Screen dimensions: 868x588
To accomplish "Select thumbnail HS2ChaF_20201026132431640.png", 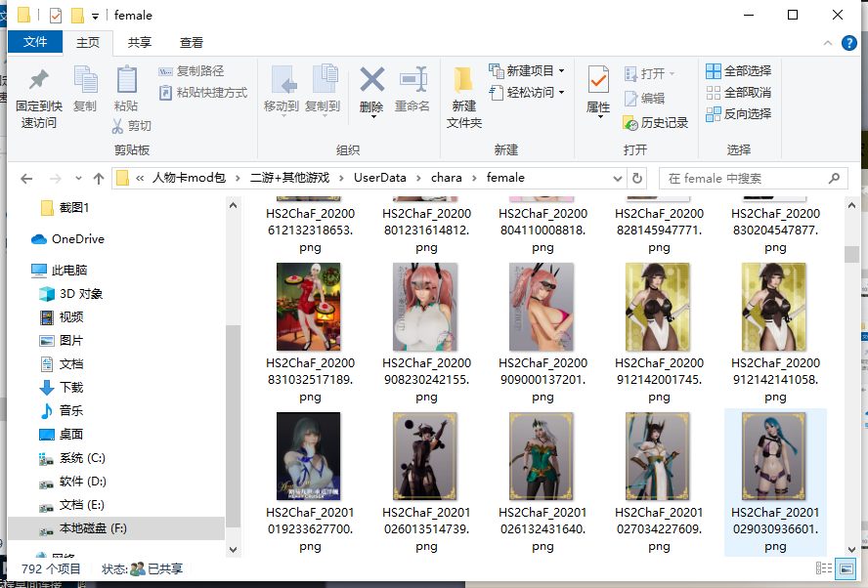I will pyautogui.click(x=542, y=456).
